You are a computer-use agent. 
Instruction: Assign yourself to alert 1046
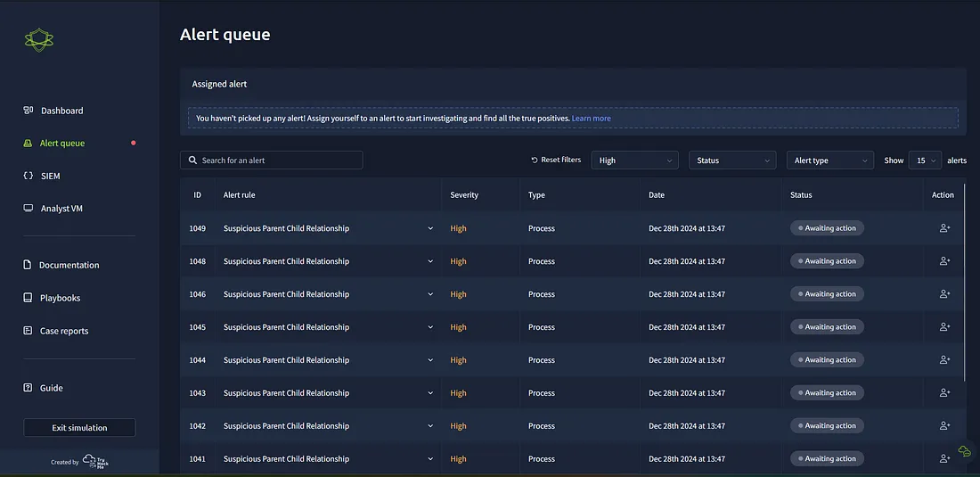(x=944, y=294)
